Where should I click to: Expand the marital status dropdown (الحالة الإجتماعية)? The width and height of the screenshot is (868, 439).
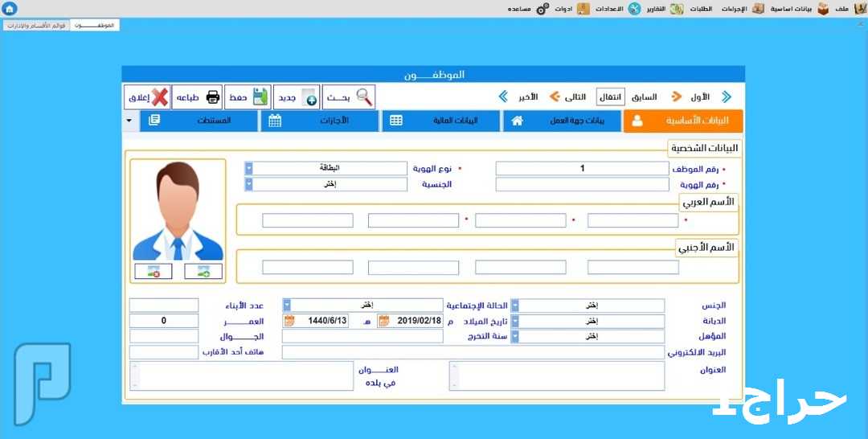pos(287,306)
